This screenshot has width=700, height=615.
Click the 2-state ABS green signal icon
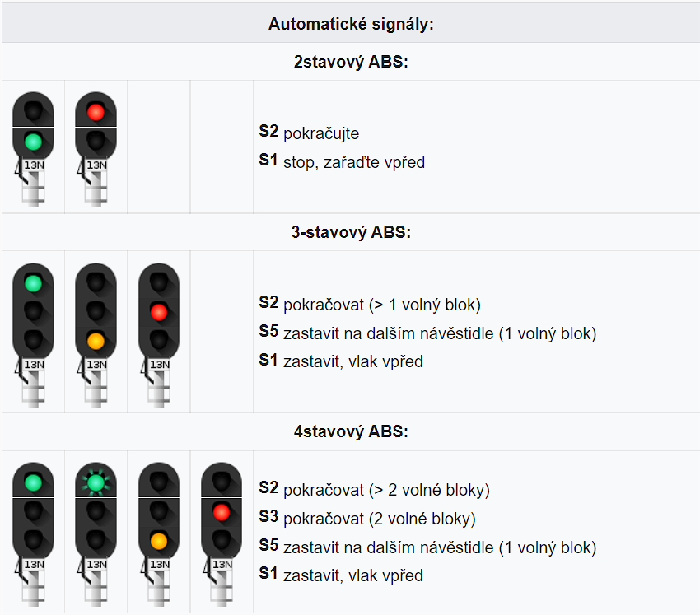33,150
